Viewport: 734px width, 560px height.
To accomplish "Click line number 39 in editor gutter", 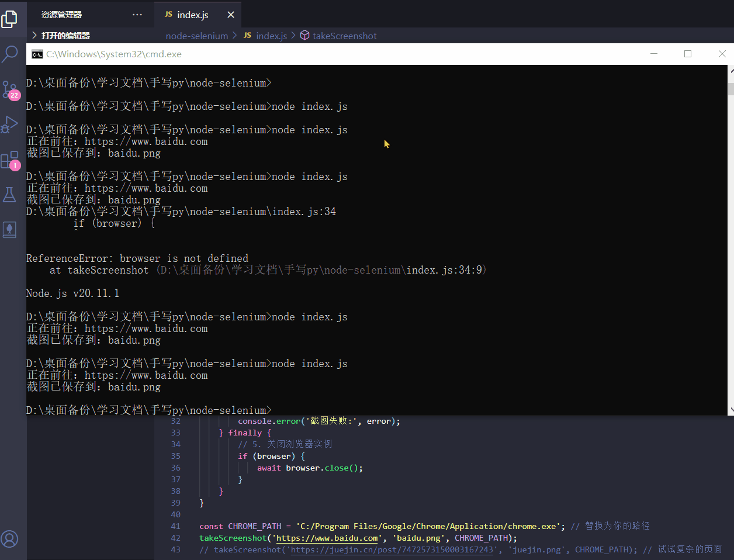I will [175, 503].
